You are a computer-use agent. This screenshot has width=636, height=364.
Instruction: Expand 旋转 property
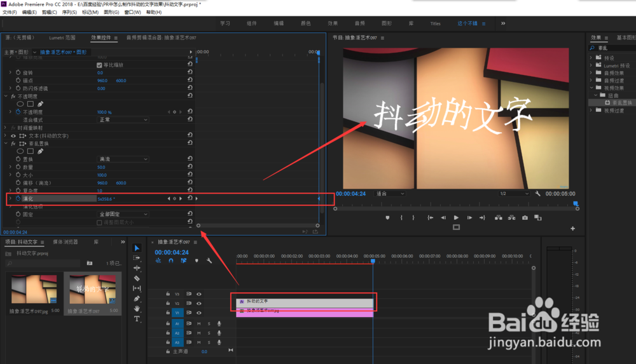(x=11, y=72)
